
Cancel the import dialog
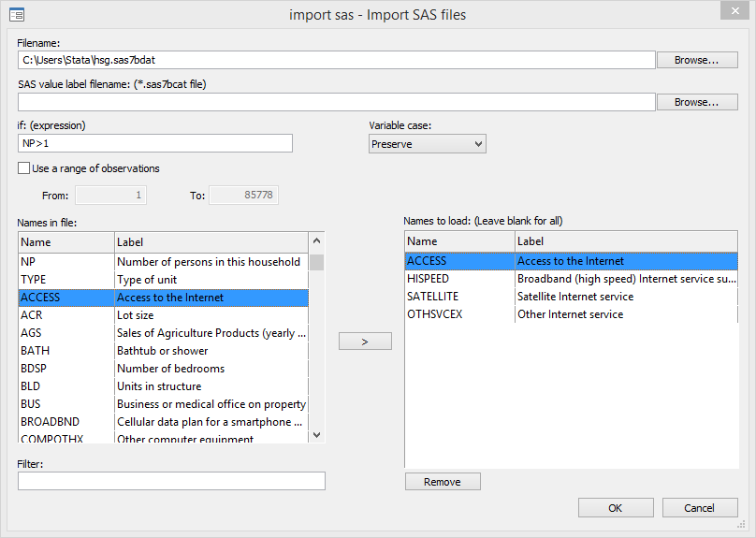coord(699,508)
